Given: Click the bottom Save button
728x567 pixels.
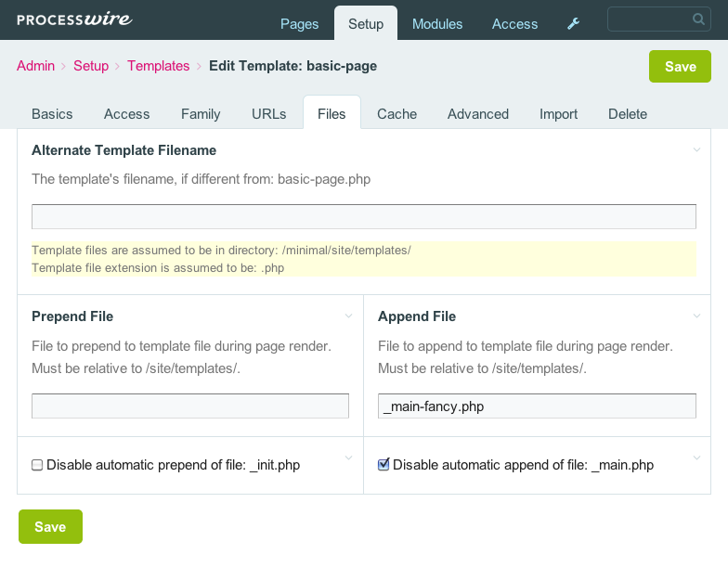Looking at the screenshot, I should pos(50,527).
